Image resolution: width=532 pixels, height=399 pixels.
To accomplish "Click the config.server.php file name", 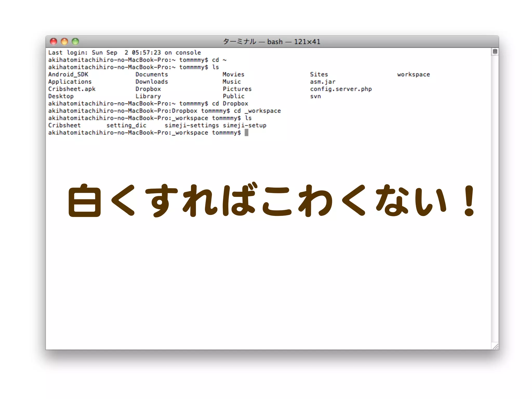I will (x=341, y=89).
